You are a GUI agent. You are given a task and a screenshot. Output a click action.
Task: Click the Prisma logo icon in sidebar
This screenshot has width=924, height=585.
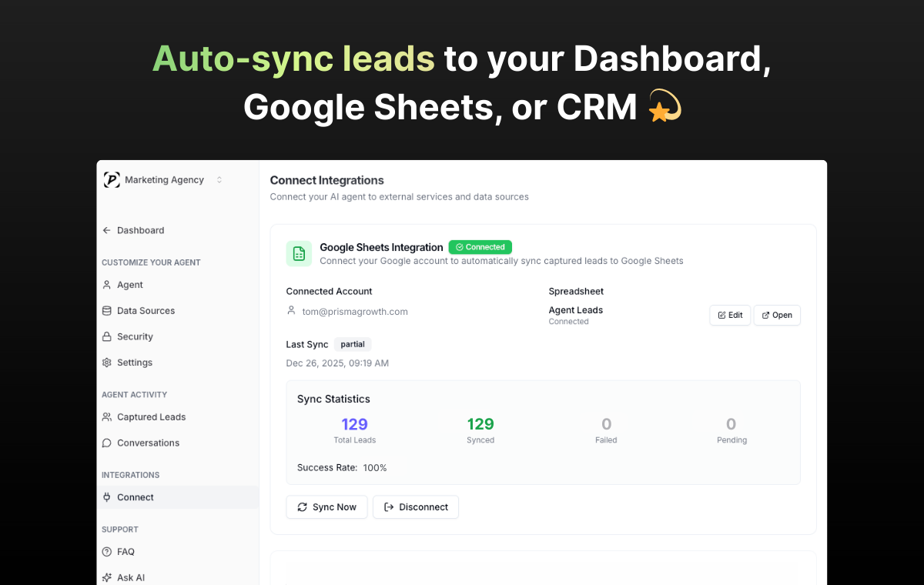pyautogui.click(x=112, y=180)
